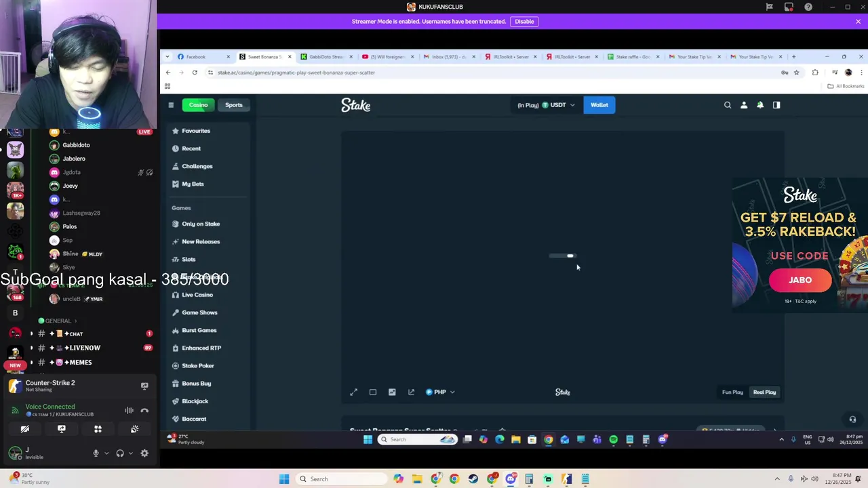
Task: Select the Sports toggle
Action: click(x=234, y=105)
